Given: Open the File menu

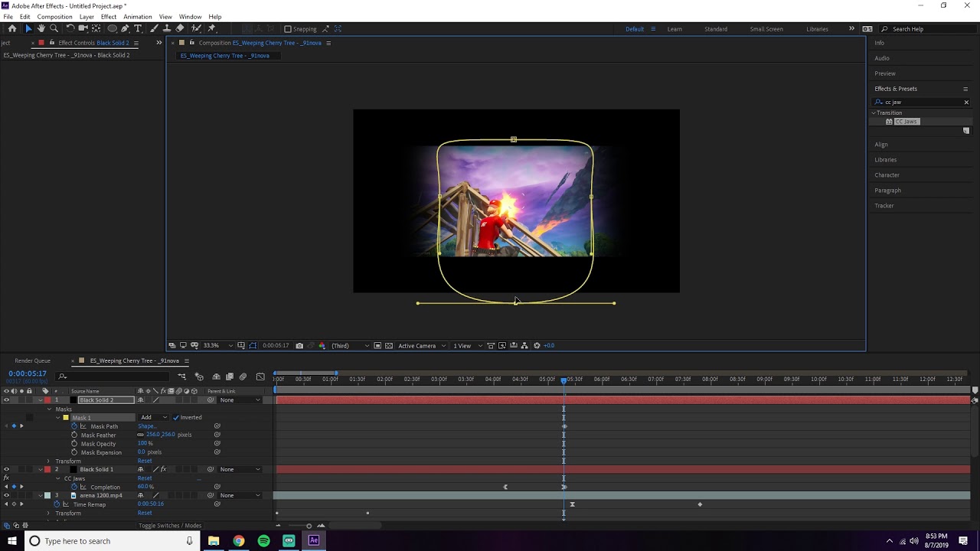Looking at the screenshot, I should click(8, 17).
